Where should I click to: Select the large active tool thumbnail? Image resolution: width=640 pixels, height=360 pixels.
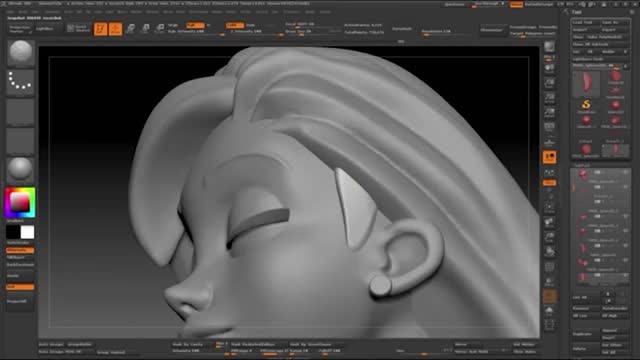586,84
